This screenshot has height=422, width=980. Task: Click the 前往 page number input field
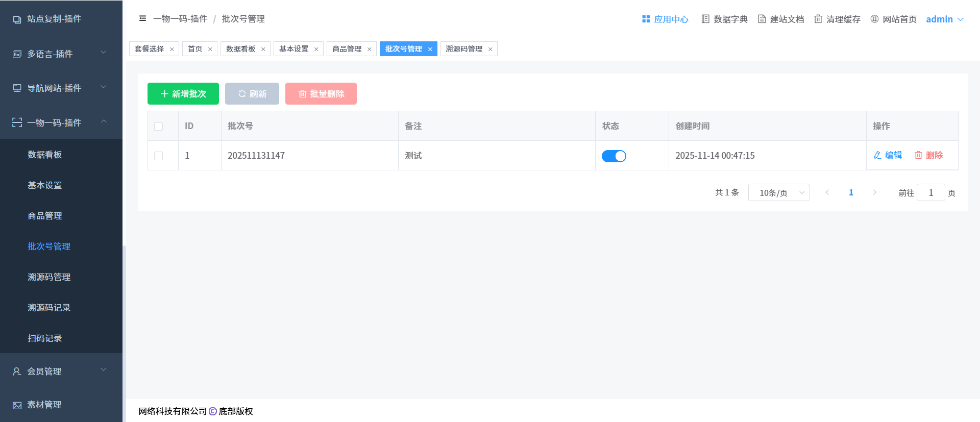click(930, 193)
